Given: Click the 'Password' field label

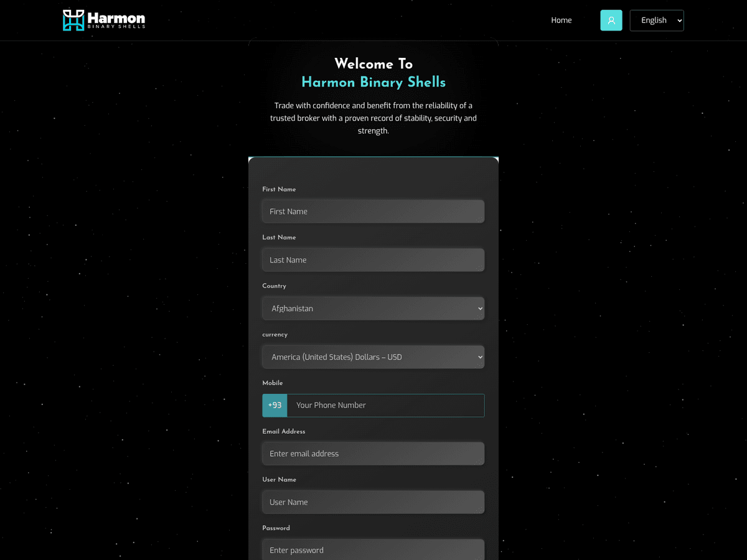Looking at the screenshot, I should point(276,528).
